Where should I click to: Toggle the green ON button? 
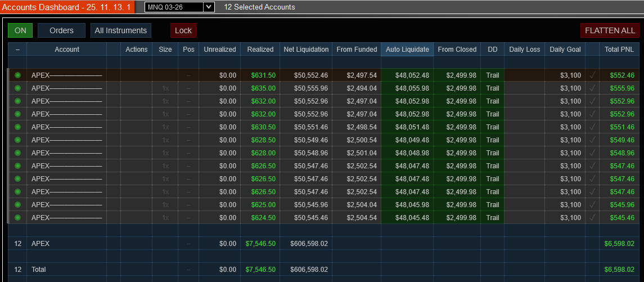[20, 30]
